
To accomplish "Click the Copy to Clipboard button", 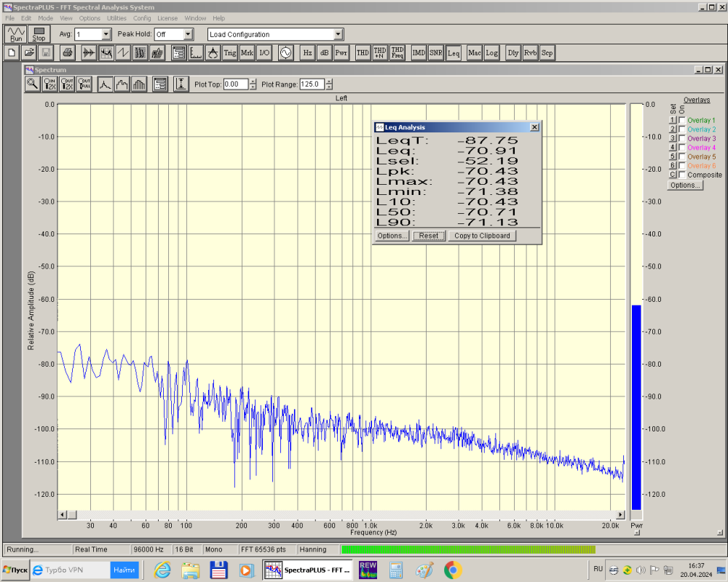I will pos(482,236).
